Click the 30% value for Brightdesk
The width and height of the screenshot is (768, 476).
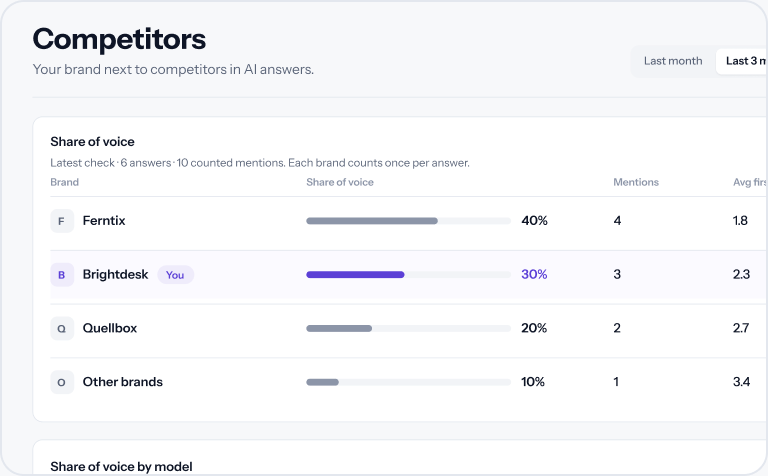[534, 274]
